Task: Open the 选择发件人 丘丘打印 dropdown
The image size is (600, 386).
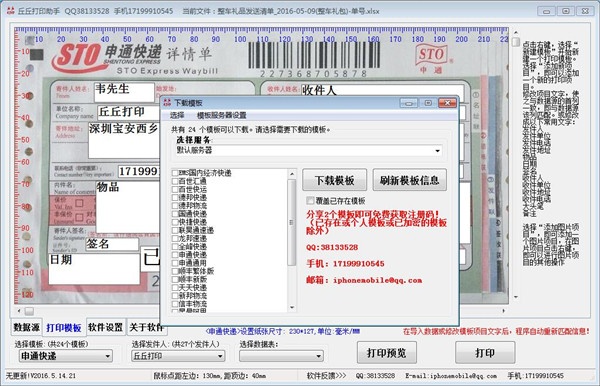Action: [x=220, y=356]
